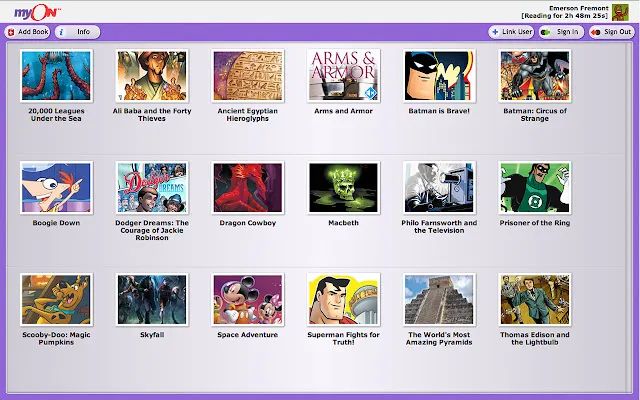This screenshot has width=640, height=400.
Task: Click the 'Dodger Dreams' title text
Action: [152, 230]
